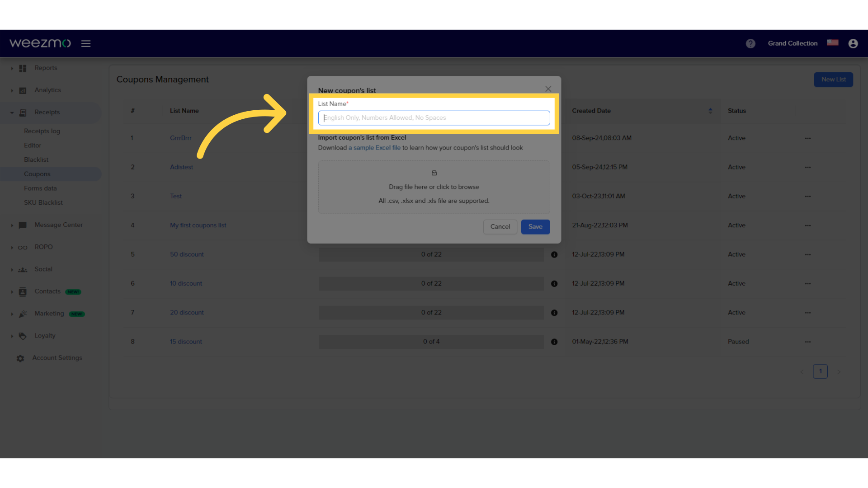Open the Adistest list link
This screenshot has height=488, width=868.
pyautogui.click(x=181, y=167)
